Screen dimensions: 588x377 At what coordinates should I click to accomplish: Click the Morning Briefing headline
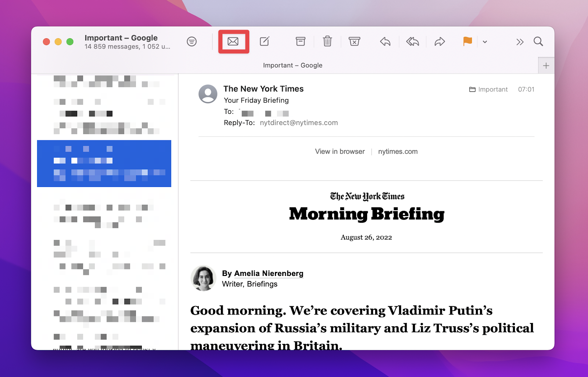(367, 214)
